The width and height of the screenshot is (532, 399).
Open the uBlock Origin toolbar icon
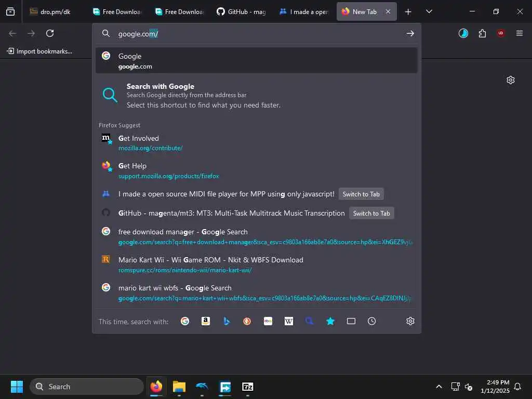click(x=500, y=33)
